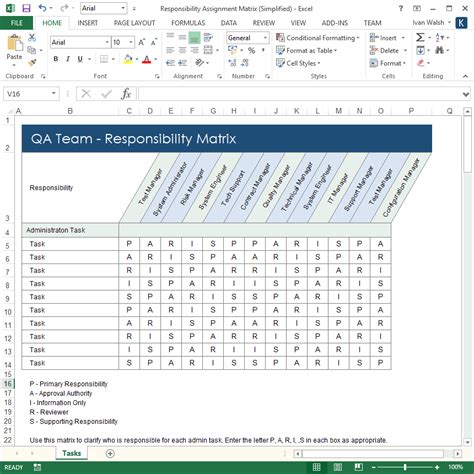
Task: Click the Insert cells button
Action: pyautogui.click(x=388, y=38)
